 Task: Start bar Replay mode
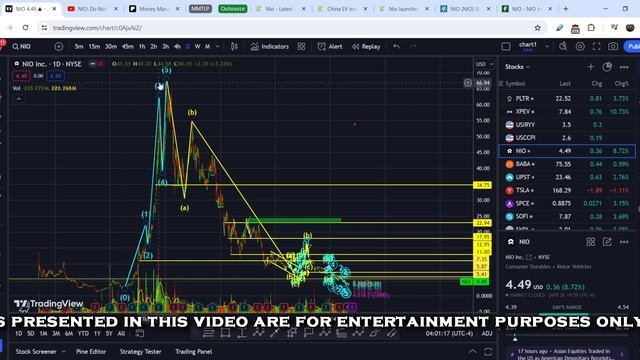click(366, 47)
